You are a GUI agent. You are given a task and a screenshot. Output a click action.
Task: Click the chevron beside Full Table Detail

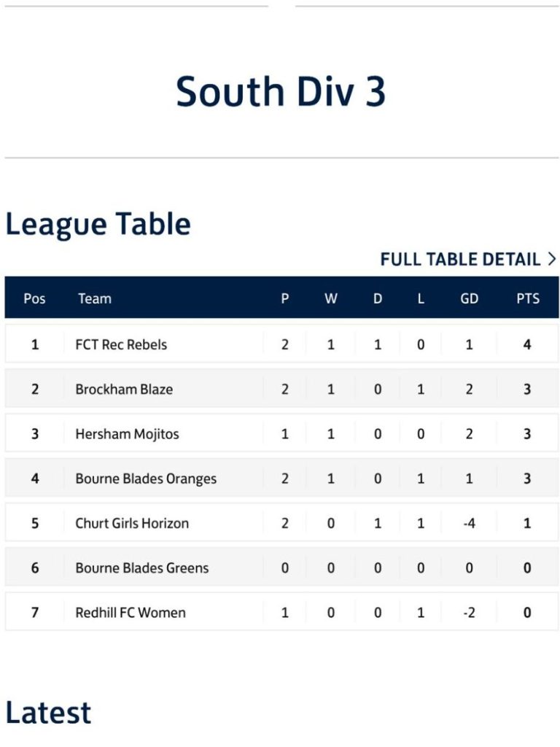(551, 259)
